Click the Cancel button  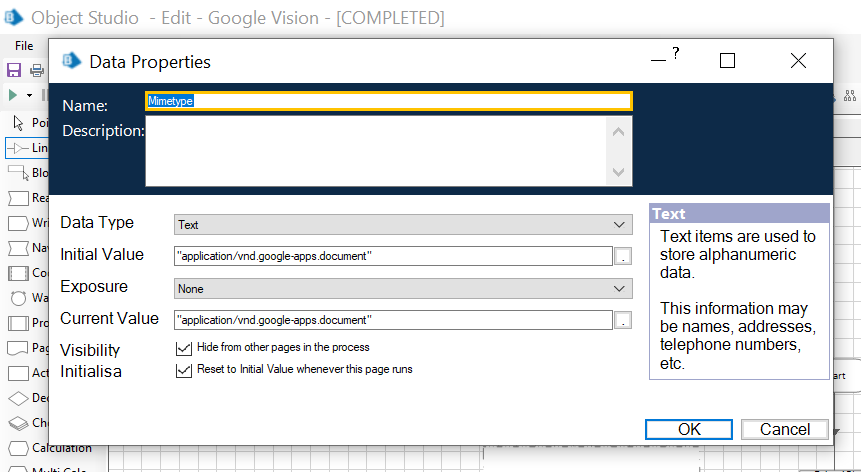(x=785, y=429)
